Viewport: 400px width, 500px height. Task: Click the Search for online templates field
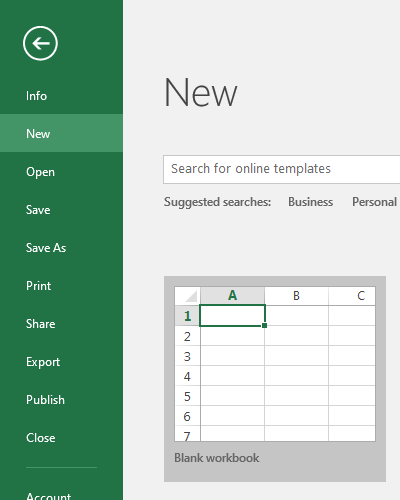coord(282,169)
